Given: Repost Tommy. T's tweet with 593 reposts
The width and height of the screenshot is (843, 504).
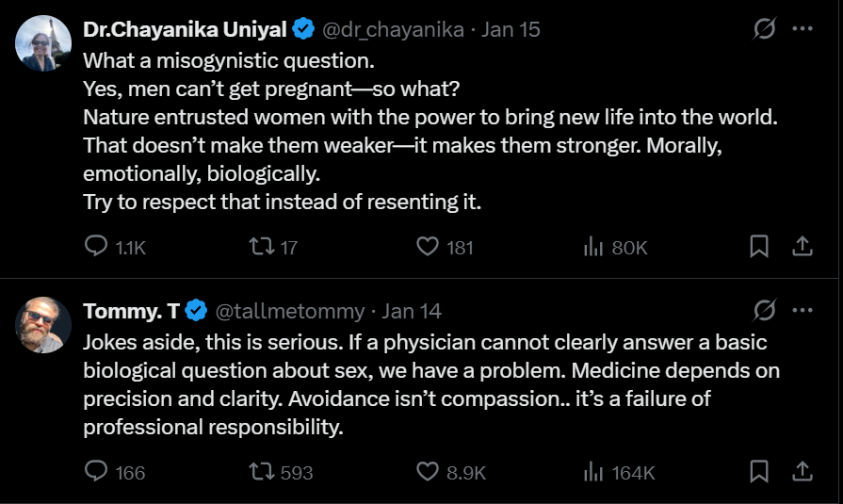Looking at the screenshot, I should pos(258,471).
